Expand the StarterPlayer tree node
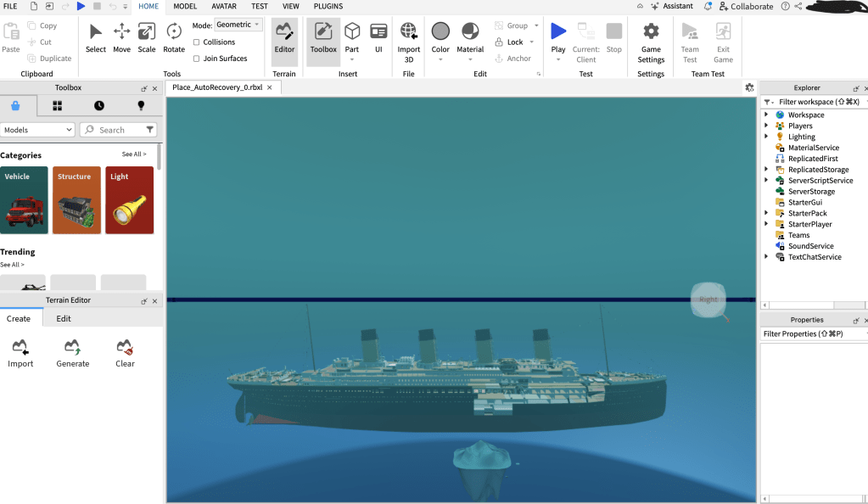The width and height of the screenshot is (868, 504). click(766, 224)
